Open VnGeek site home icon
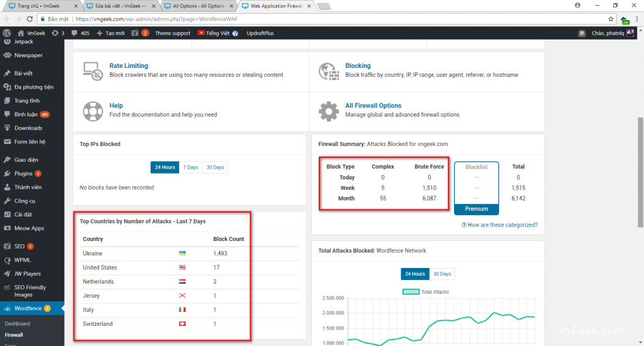Screen dimensions: 644x346 21,33
